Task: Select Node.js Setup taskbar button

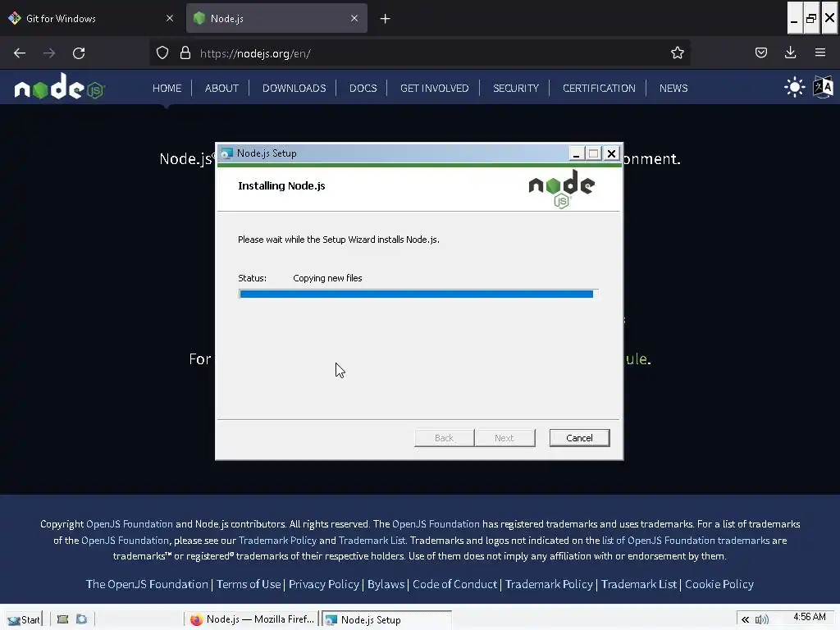Action: click(x=387, y=619)
